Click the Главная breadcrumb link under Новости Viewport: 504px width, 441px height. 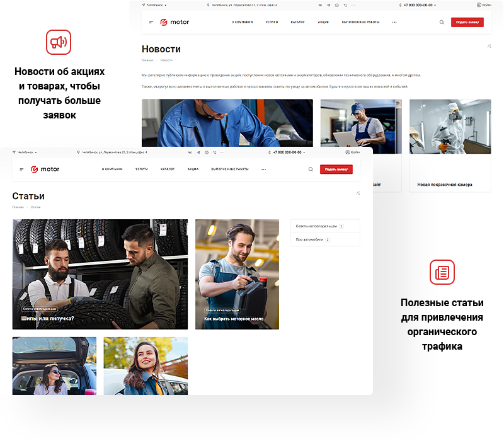pyautogui.click(x=147, y=60)
